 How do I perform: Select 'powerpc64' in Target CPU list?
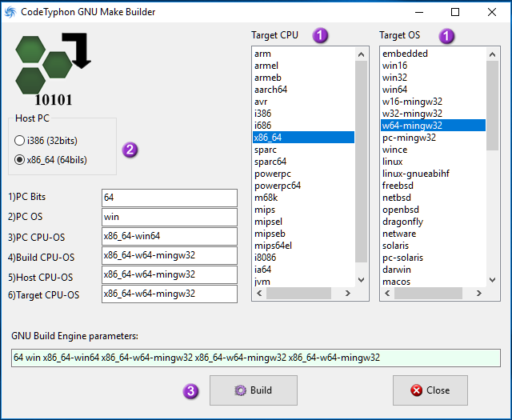304,186
